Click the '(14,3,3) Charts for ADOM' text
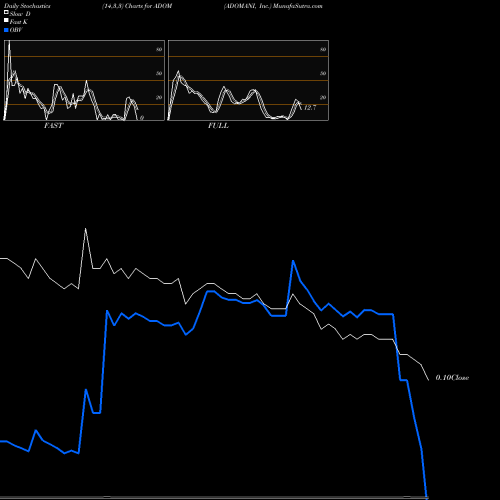Screen dimensions: 500x500 coord(137,6)
